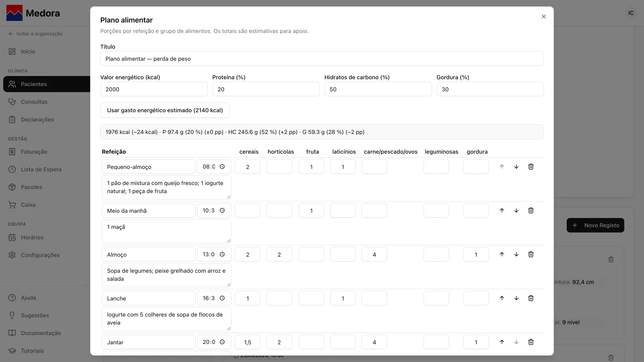Move Jantar meal up

[502, 342]
